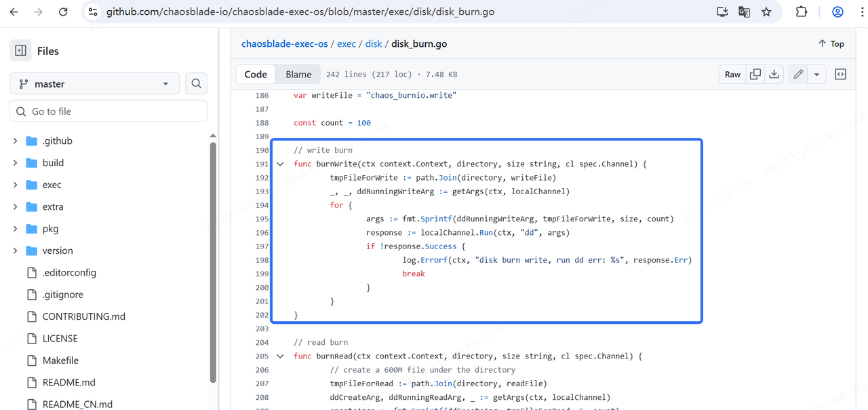Open the master branch selector
Viewport: 868px width, 410px height.
coord(94,83)
